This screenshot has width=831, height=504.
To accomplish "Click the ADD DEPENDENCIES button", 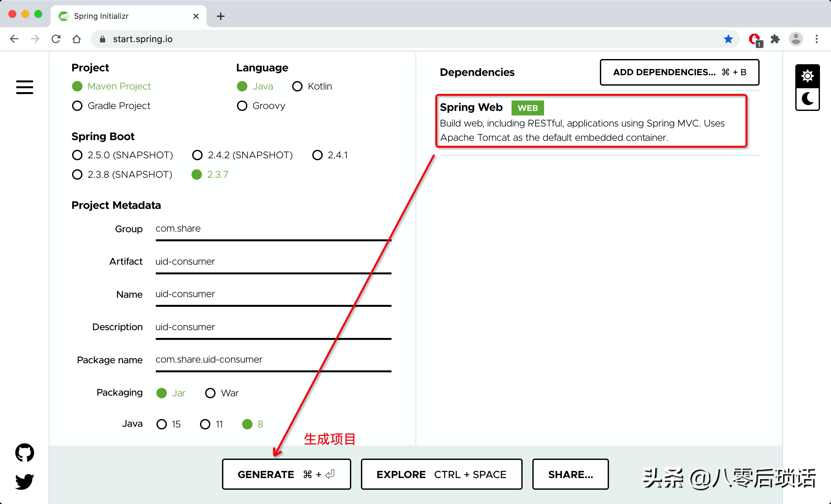I will coord(679,72).
